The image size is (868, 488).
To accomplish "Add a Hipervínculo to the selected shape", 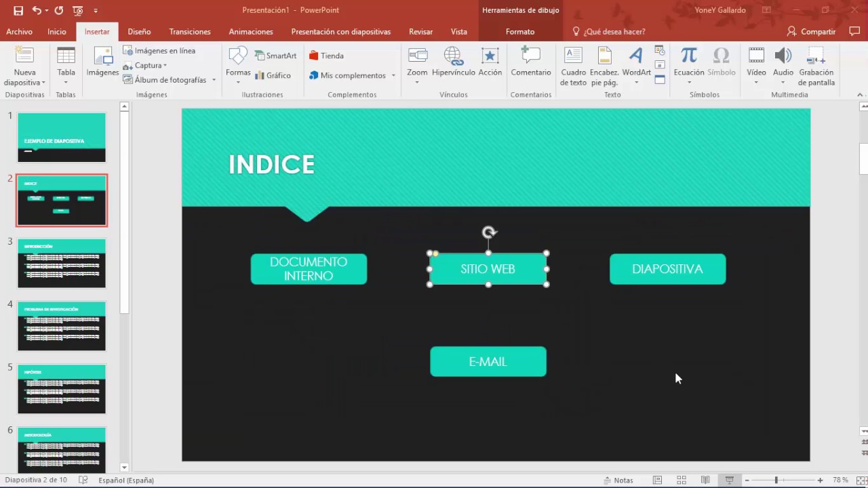I will tap(453, 62).
